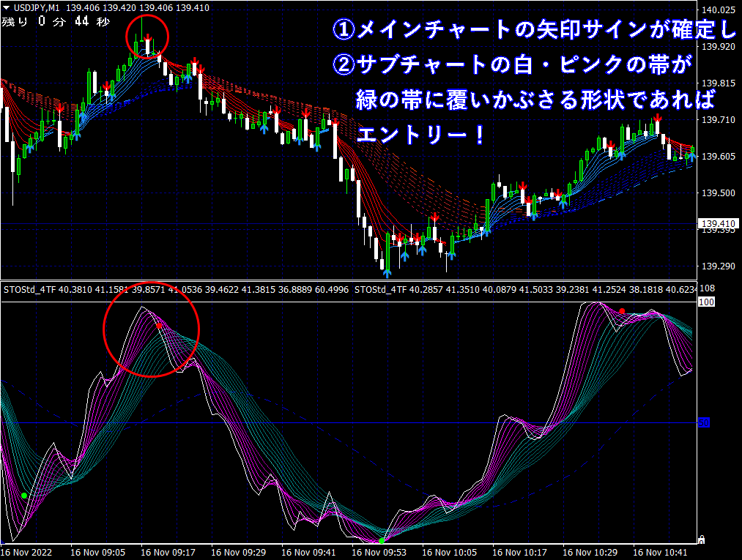Click the '16 Nov 2022' date label
The image size is (742, 560).
pyautogui.click(x=26, y=552)
